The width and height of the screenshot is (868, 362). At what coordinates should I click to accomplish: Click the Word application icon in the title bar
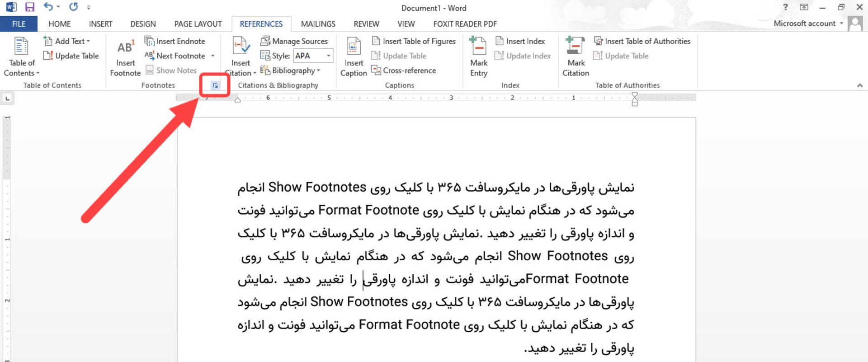pyautogui.click(x=11, y=7)
